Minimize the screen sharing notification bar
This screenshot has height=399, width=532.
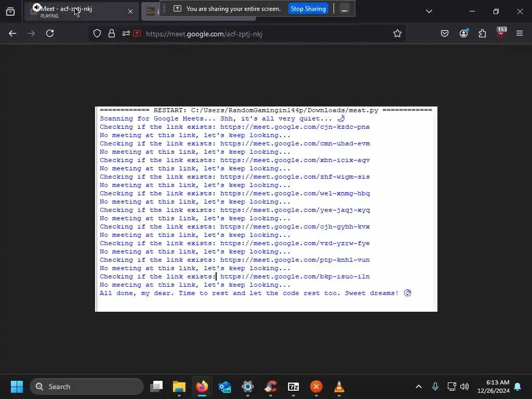(344, 9)
